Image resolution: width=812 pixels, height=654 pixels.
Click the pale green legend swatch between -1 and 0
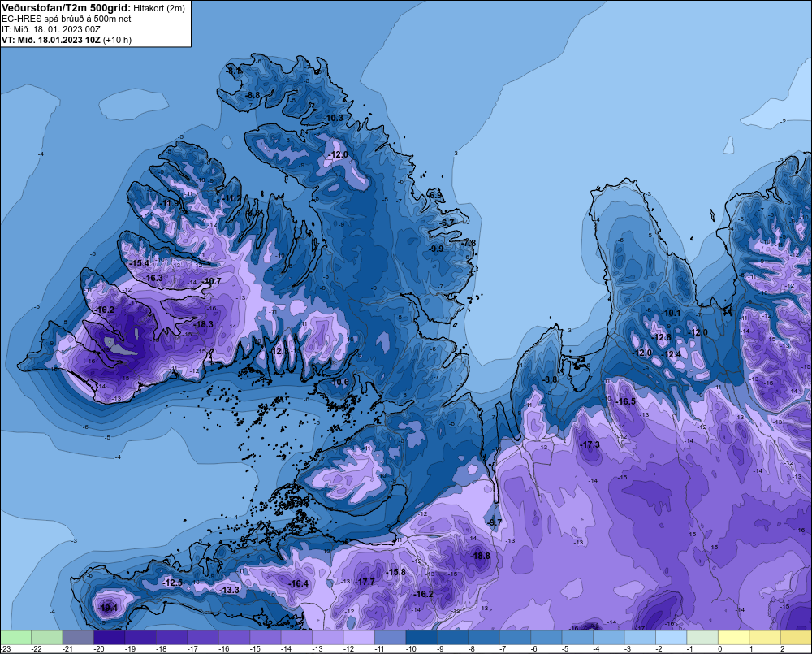702,638
